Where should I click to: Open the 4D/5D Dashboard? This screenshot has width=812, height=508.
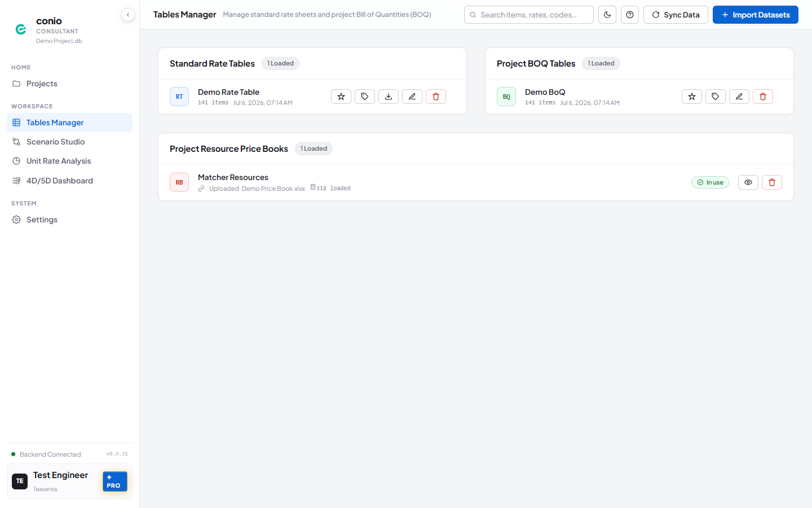[69, 181]
